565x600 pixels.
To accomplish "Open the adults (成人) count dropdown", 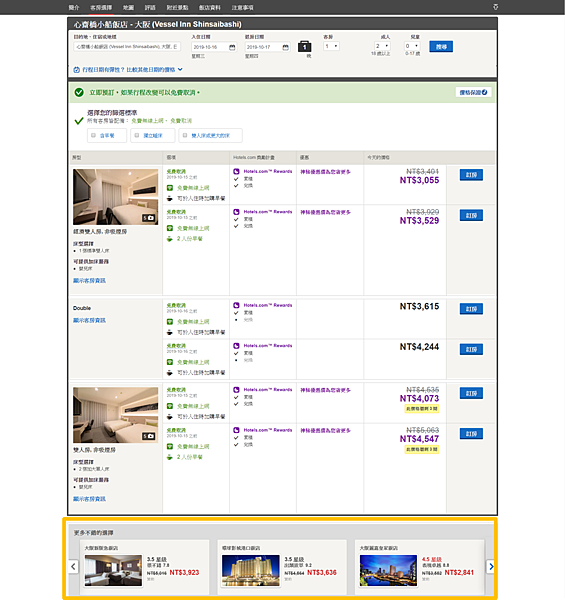I will [382, 46].
